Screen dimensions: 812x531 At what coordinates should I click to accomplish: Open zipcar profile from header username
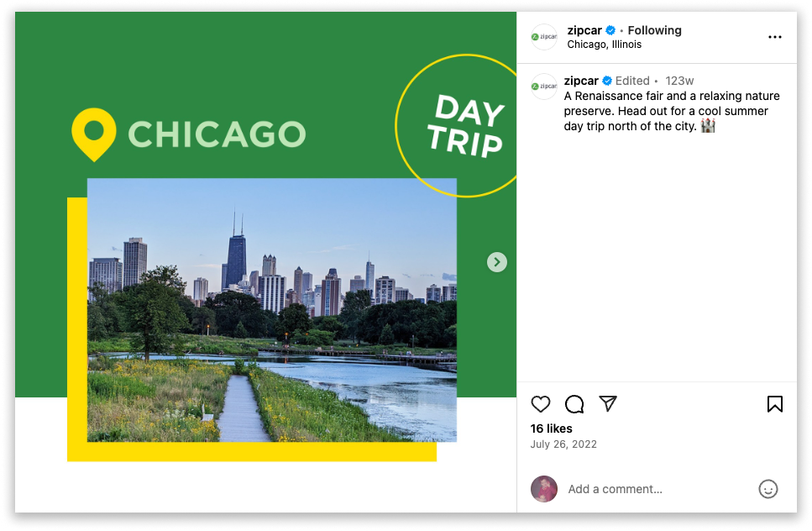click(x=584, y=30)
